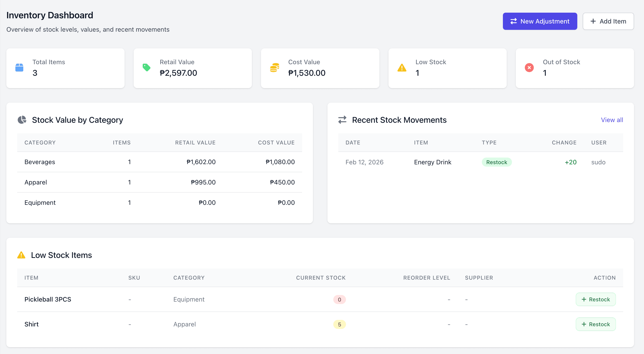Click the yellow warning icon on Low Stock card
Image resolution: width=644 pixels, height=354 pixels.
point(402,68)
